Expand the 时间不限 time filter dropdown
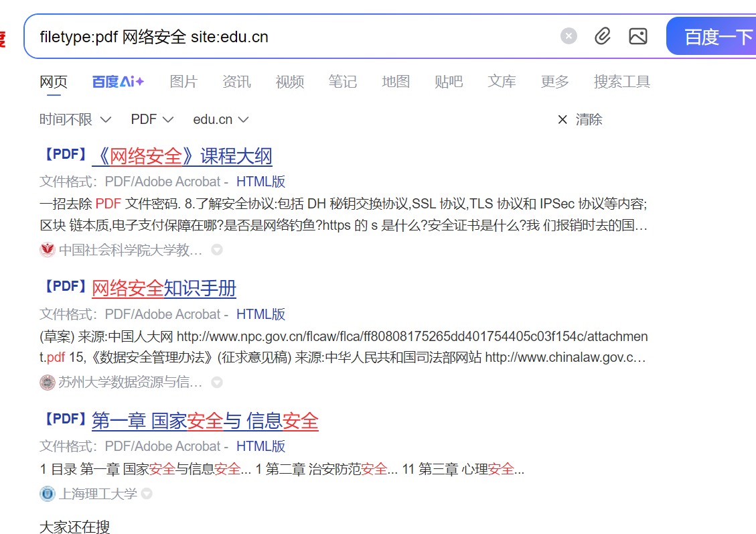This screenshot has width=756, height=534. (x=75, y=119)
